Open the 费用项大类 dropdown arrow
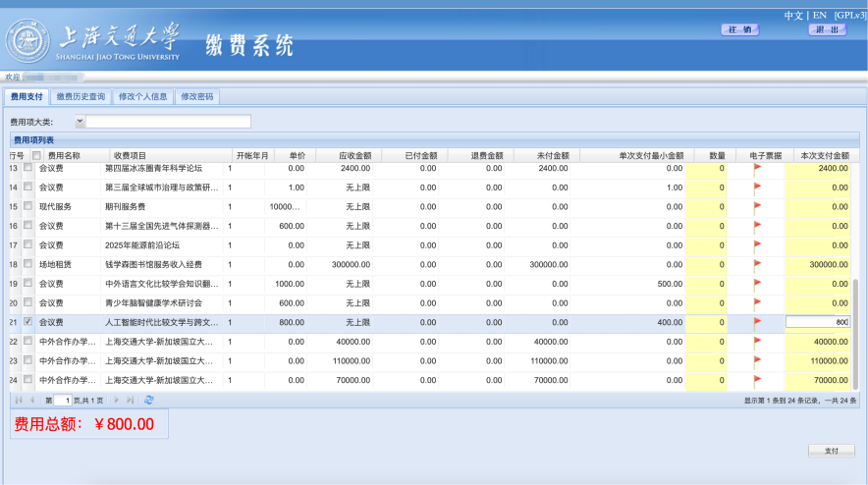Image resolution: width=868 pixels, height=485 pixels. click(x=80, y=122)
